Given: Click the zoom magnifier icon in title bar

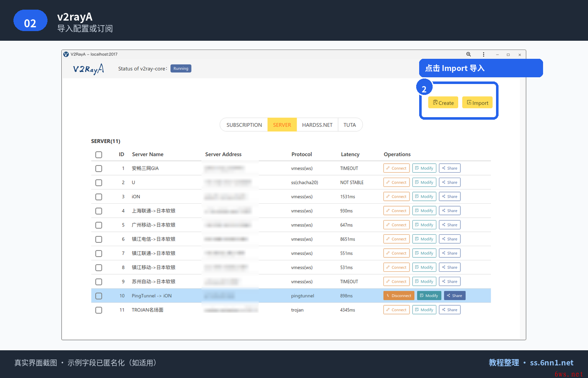Looking at the screenshot, I should pyautogui.click(x=469, y=54).
